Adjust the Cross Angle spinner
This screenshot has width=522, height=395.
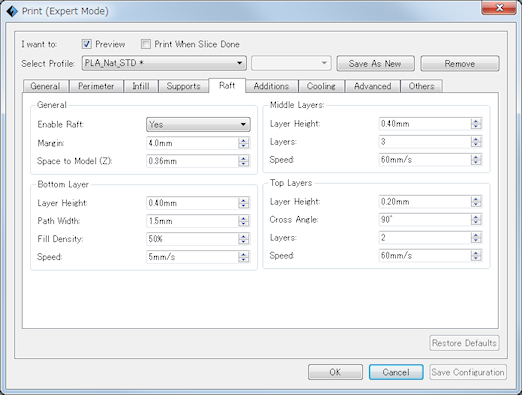(x=476, y=220)
